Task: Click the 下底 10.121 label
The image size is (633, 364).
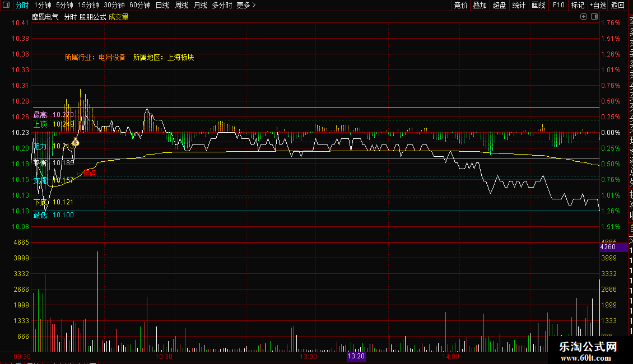Action: pos(53,202)
